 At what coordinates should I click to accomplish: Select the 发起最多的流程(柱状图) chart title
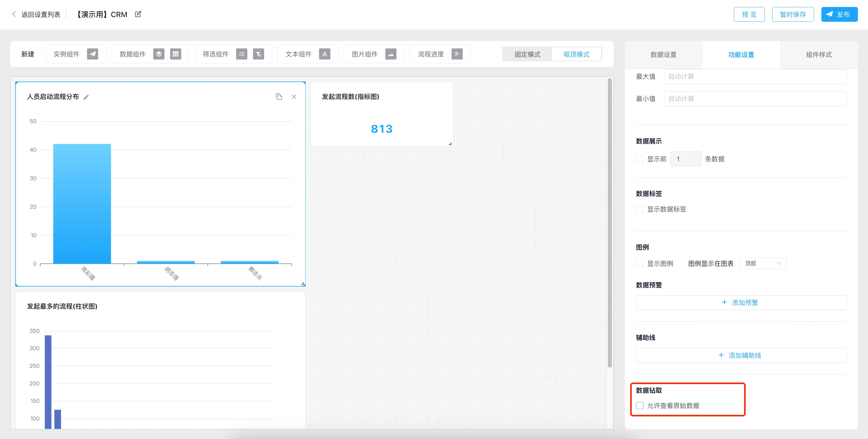(x=62, y=306)
